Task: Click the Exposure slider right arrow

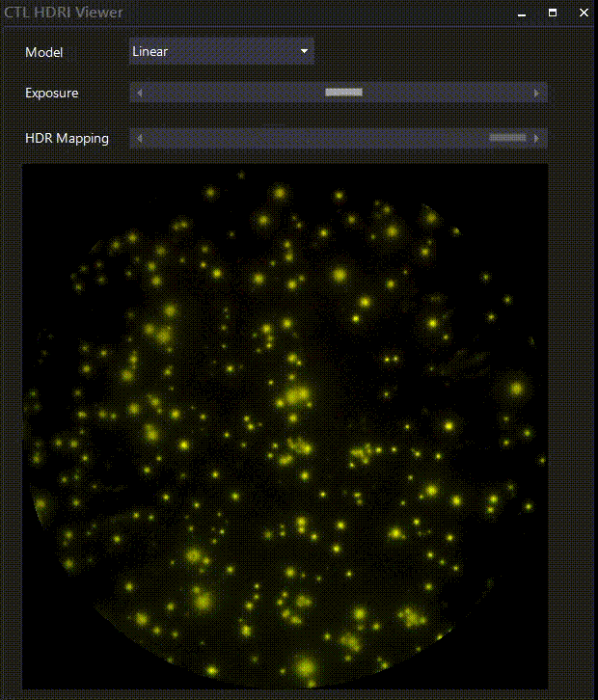Action: tap(536, 93)
